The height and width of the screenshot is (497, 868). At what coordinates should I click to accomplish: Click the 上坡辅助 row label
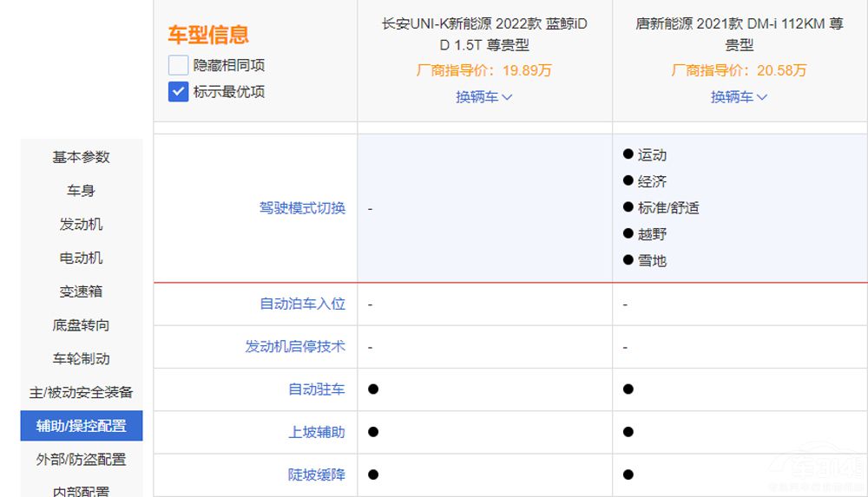pos(316,432)
